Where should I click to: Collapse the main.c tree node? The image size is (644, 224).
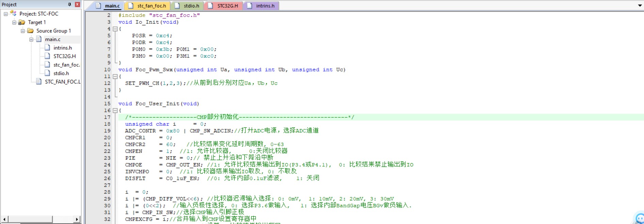click(31, 39)
